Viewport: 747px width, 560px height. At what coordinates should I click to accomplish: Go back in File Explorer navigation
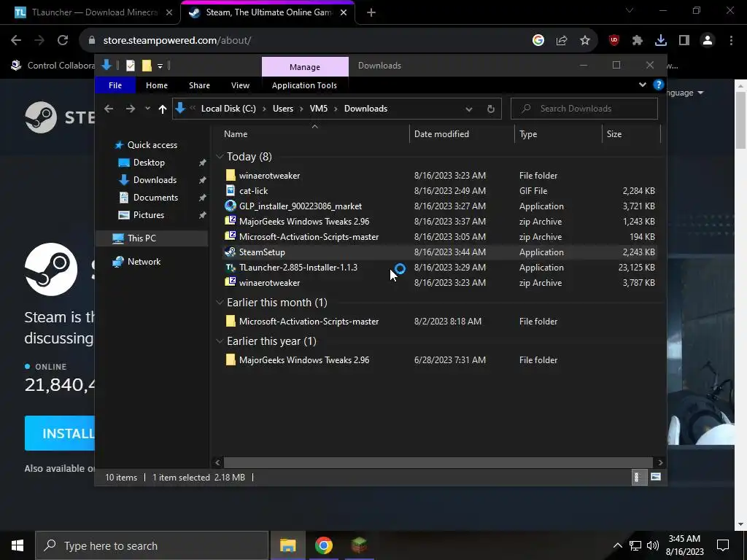109,109
